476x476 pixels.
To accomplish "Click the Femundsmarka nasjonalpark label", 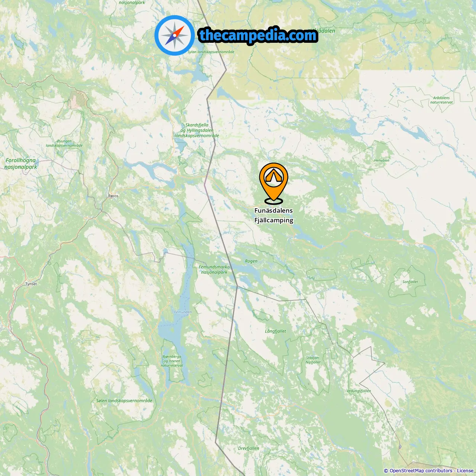I will [214, 270].
